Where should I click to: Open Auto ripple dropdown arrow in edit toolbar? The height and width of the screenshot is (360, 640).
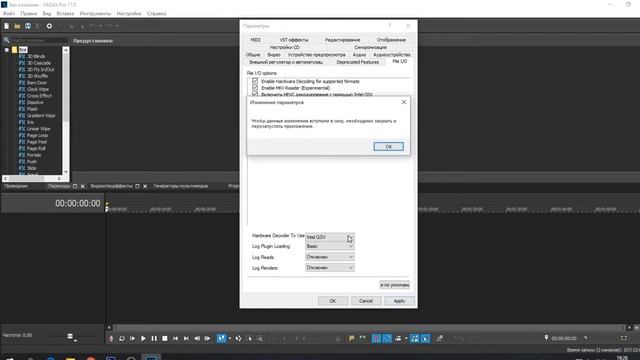click(x=406, y=338)
